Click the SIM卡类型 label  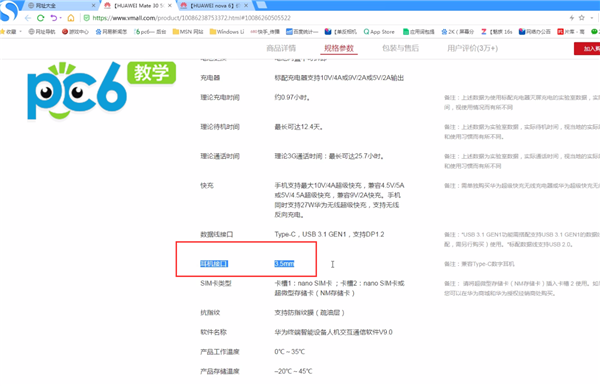tap(215, 283)
